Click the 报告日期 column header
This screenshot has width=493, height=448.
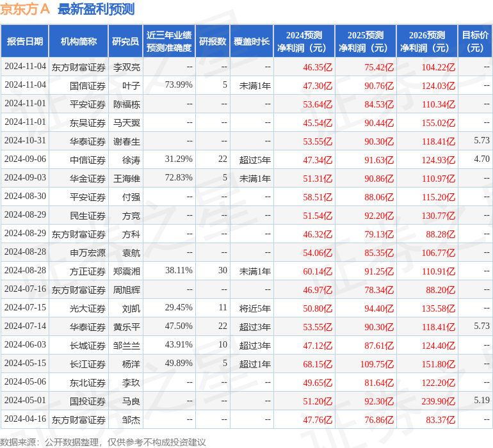(25, 42)
